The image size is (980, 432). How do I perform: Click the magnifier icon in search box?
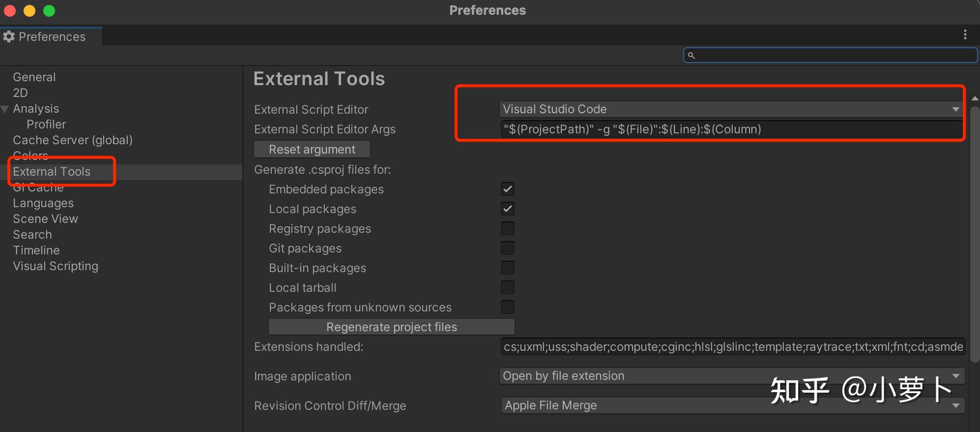(691, 56)
